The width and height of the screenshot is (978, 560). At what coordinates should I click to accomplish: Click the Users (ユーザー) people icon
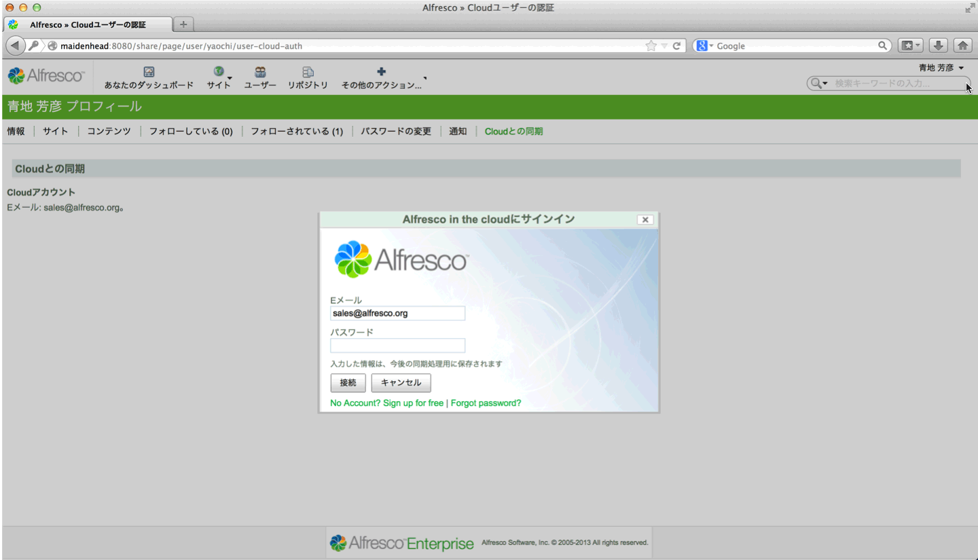click(260, 71)
